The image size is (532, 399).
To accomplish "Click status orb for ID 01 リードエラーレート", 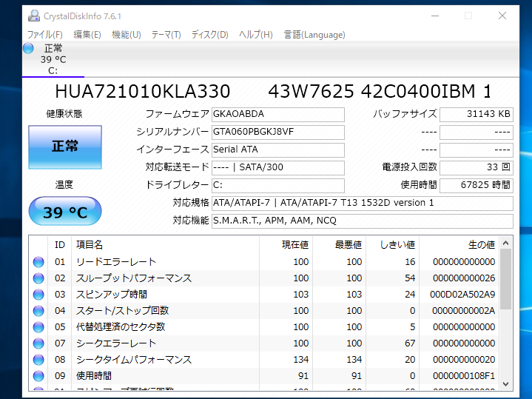I will pos(38,262).
